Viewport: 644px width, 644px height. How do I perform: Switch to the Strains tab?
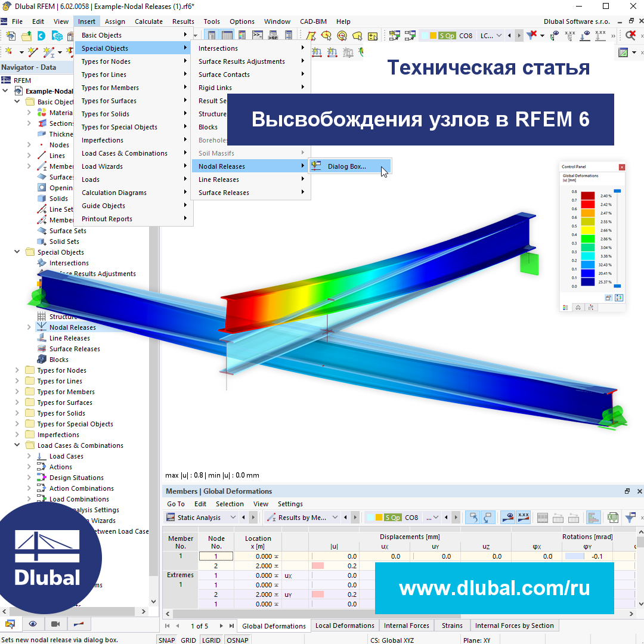(x=452, y=626)
